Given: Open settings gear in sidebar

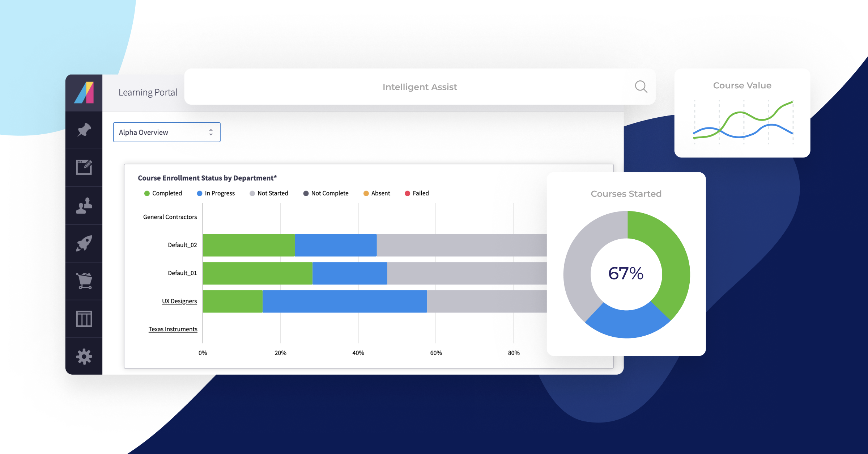Looking at the screenshot, I should [x=84, y=357].
